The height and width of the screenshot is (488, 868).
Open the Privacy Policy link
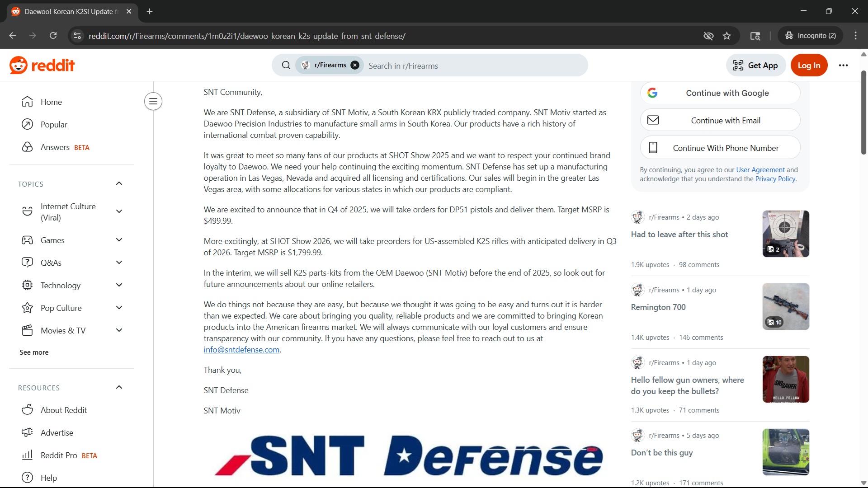click(x=775, y=179)
